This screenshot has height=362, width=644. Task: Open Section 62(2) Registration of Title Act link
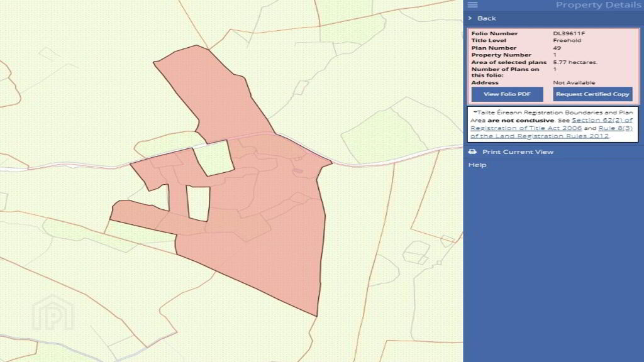tap(552, 124)
